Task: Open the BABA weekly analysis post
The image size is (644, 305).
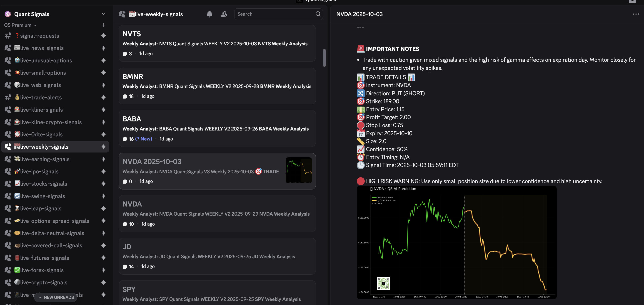Action: tap(217, 128)
